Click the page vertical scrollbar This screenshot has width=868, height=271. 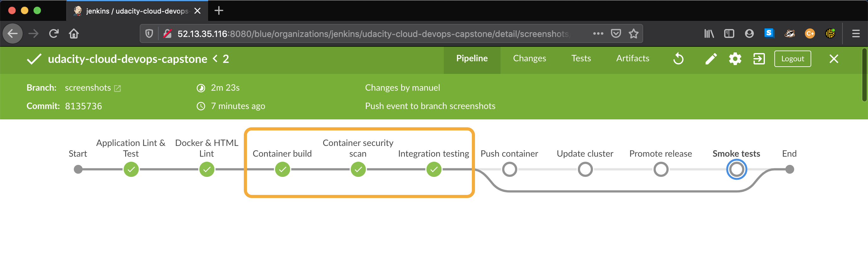[865, 75]
